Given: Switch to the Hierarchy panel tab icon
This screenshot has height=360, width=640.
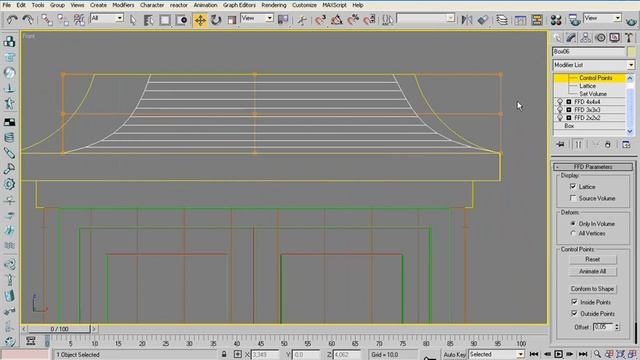Looking at the screenshot, I should point(586,38).
